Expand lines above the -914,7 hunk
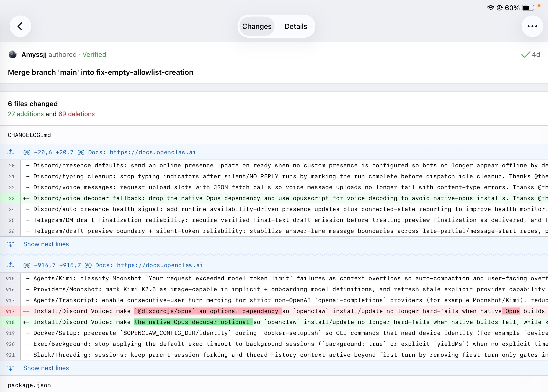Screen dimensions: 548x392 click(11, 265)
